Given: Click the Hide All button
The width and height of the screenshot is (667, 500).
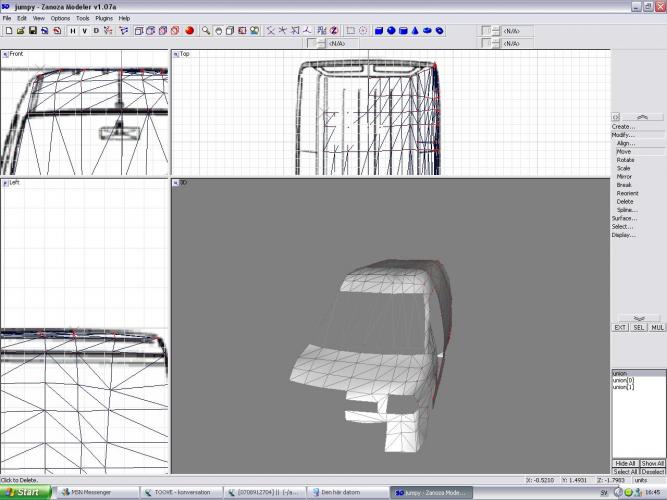Looking at the screenshot, I should [x=625, y=464].
